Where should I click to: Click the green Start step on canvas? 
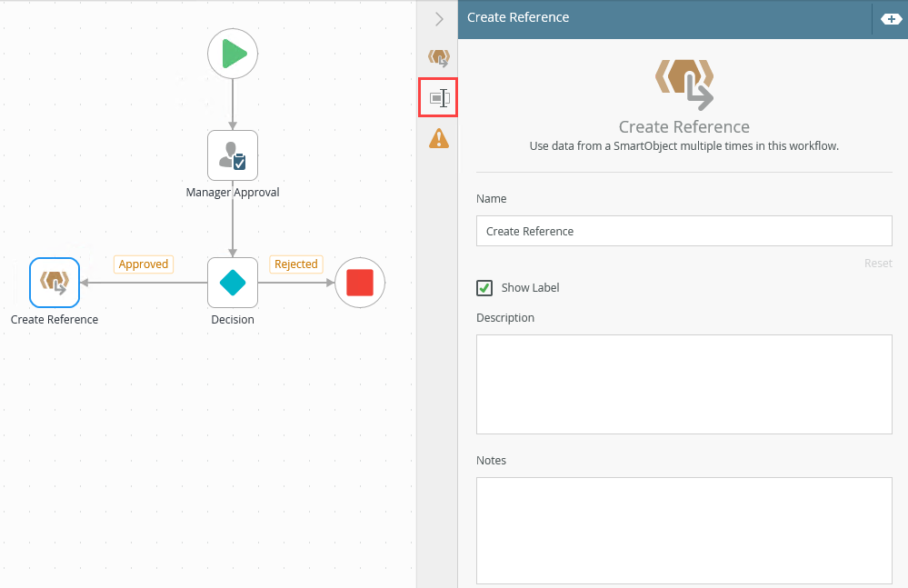[x=232, y=54]
